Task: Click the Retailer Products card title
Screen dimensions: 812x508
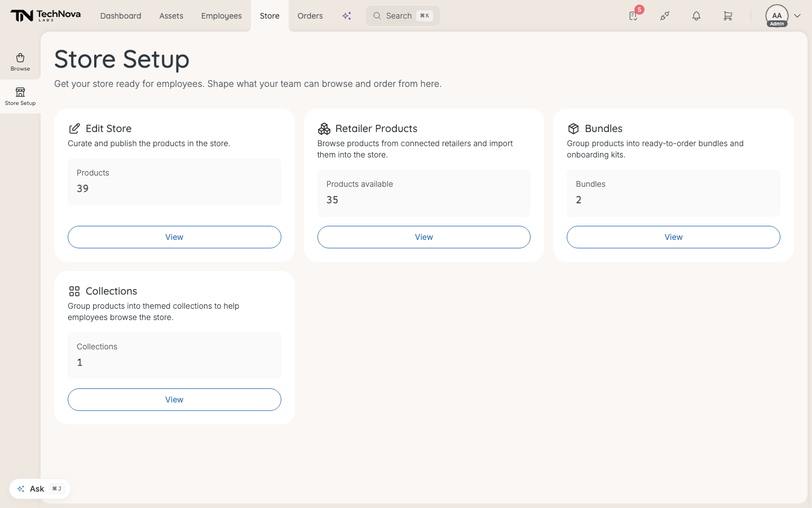Action: pyautogui.click(x=377, y=129)
